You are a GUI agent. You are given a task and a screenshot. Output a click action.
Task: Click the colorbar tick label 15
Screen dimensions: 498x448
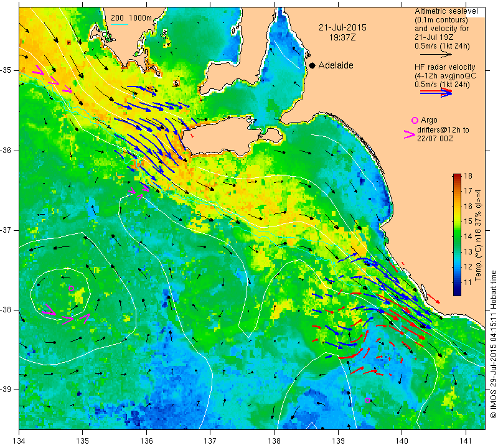[468, 222]
